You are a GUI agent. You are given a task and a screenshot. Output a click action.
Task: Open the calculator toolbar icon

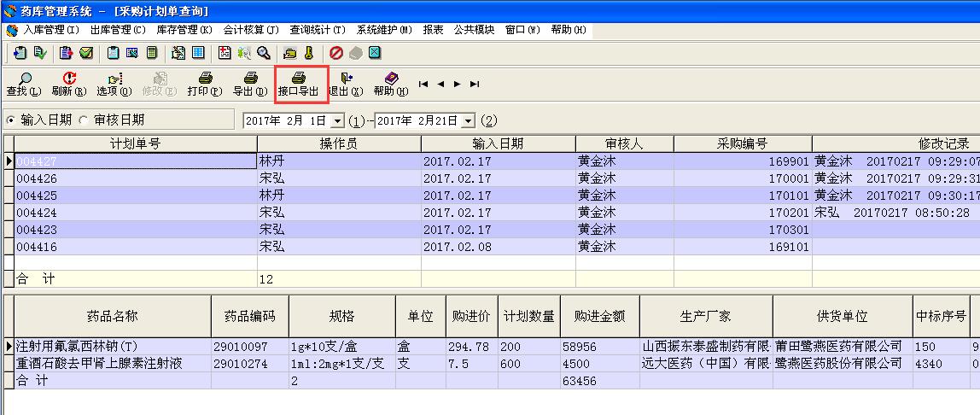pos(152,53)
